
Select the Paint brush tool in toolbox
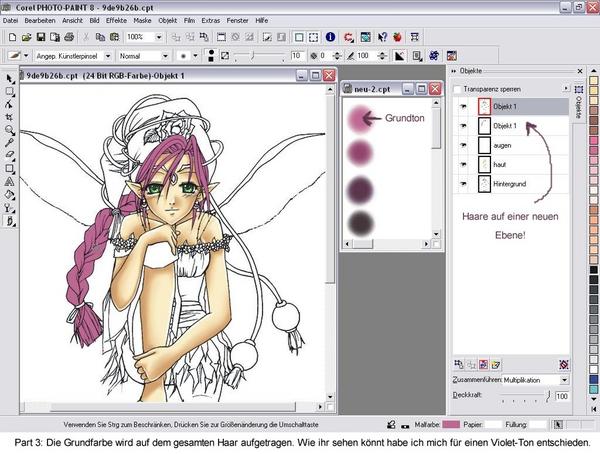pos(10,221)
